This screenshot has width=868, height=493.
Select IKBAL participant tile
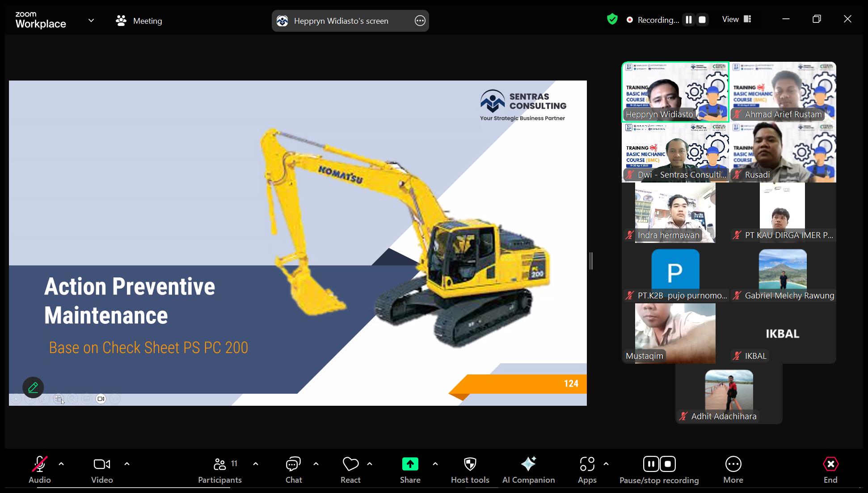click(x=783, y=333)
